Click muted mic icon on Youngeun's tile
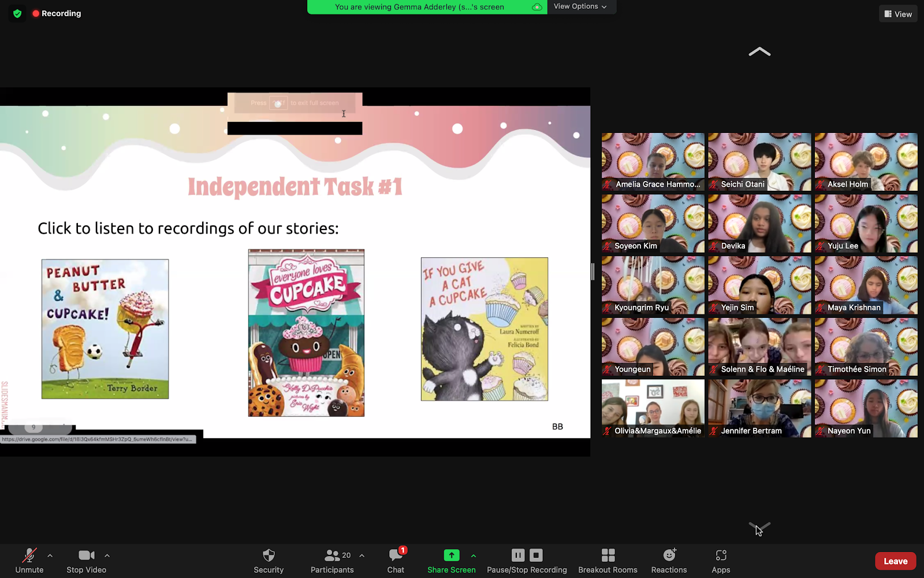The image size is (924, 578). (x=608, y=369)
